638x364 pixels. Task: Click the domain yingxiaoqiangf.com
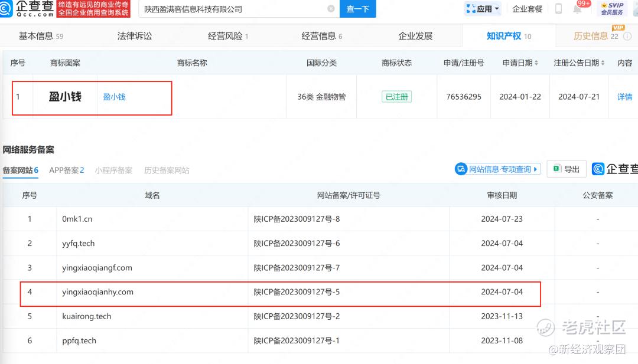tap(97, 268)
